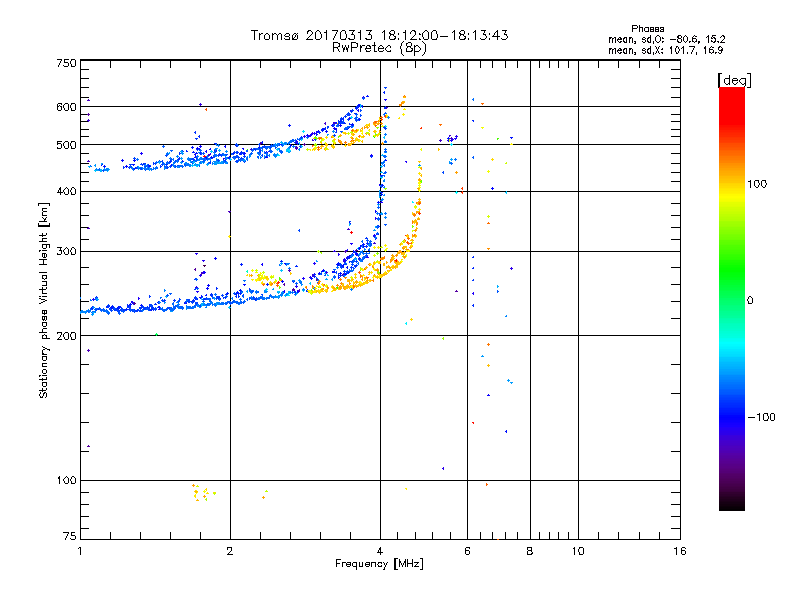Click colorbar tick label '0'
The width and height of the screenshot is (800, 600).
click(x=750, y=301)
